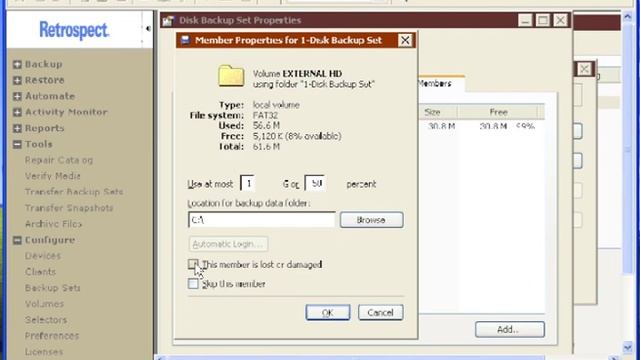Open Licenses under Configure
Viewport: 640px width, 360px height.
tap(44, 351)
